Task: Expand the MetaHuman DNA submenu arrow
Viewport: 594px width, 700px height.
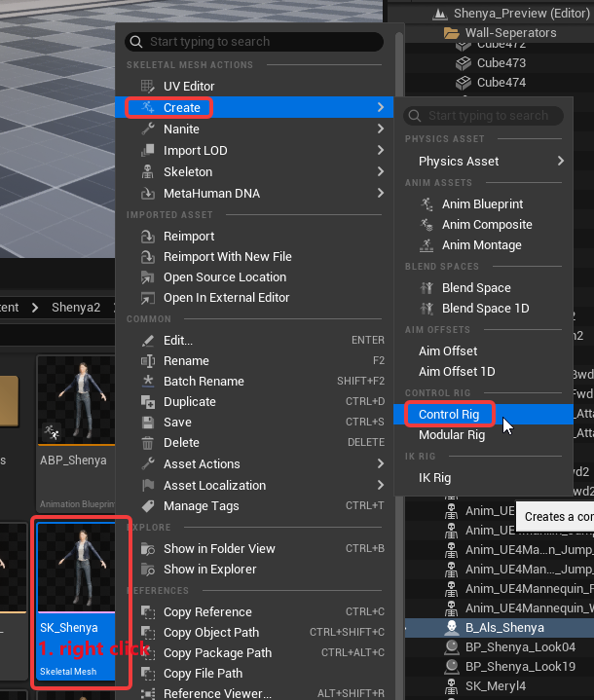Action: 380,194
